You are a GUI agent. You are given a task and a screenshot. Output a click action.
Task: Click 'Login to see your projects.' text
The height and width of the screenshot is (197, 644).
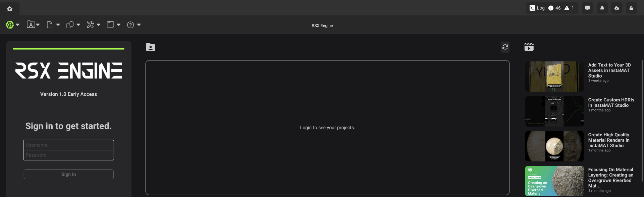point(327,128)
